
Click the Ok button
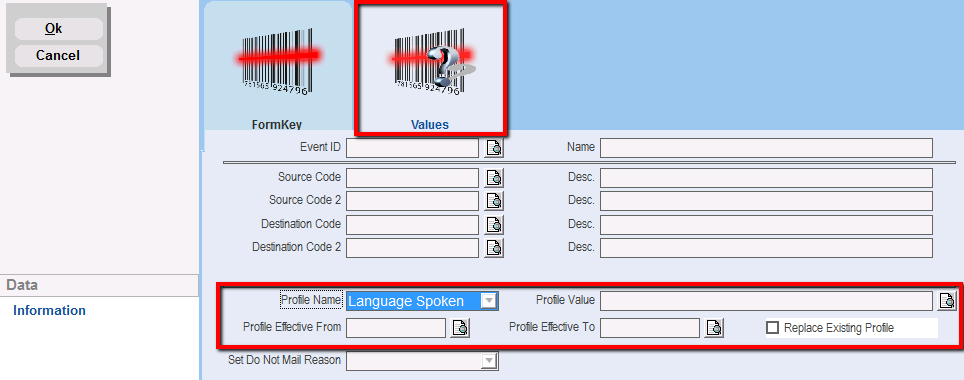point(58,29)
